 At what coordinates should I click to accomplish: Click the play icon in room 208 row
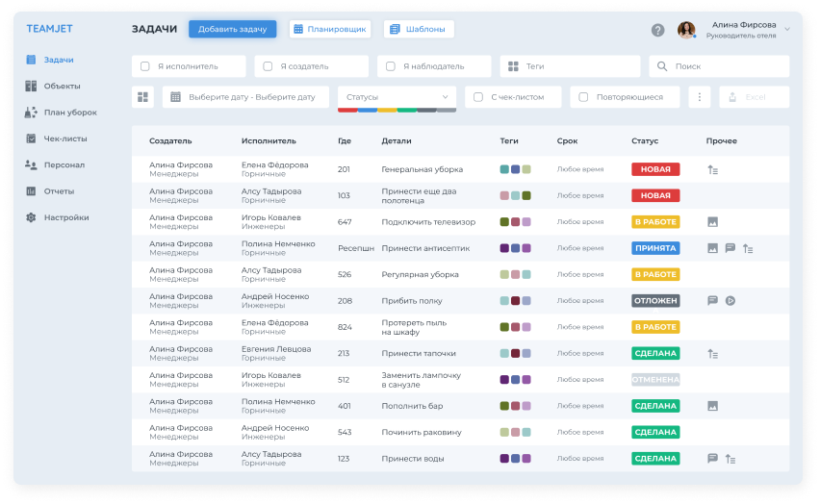click(x=730, y=300)
